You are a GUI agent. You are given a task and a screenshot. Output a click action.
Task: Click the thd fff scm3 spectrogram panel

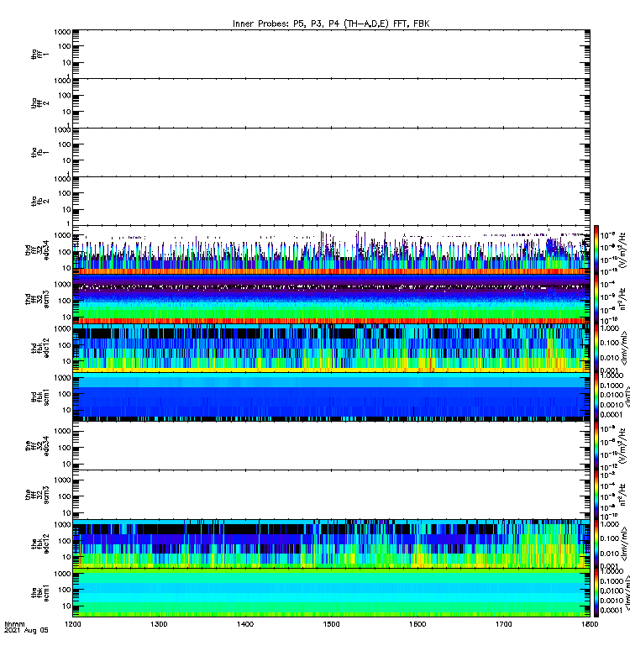tap(331, 299)
